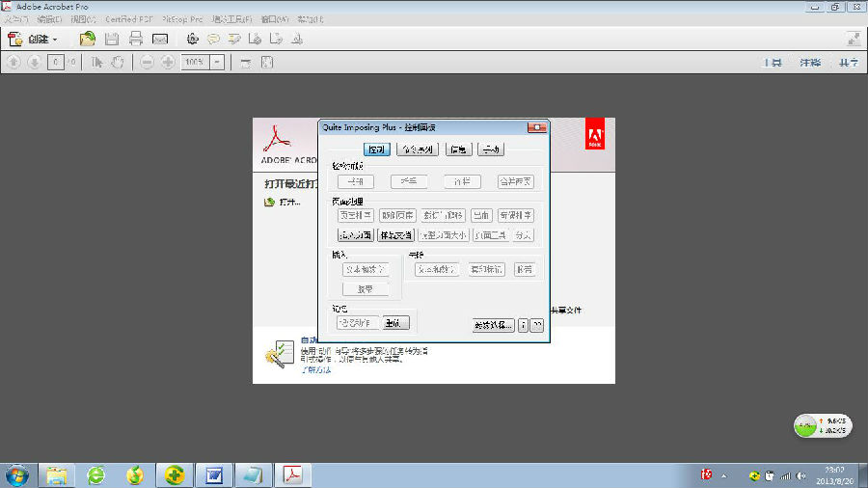Click the document-with-gear toolbar icon

(255, 39)
